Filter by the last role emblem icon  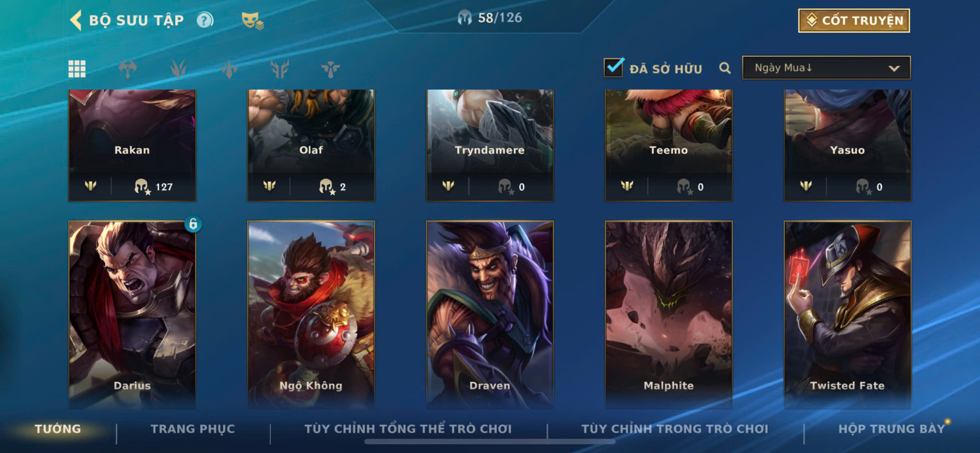330,69
